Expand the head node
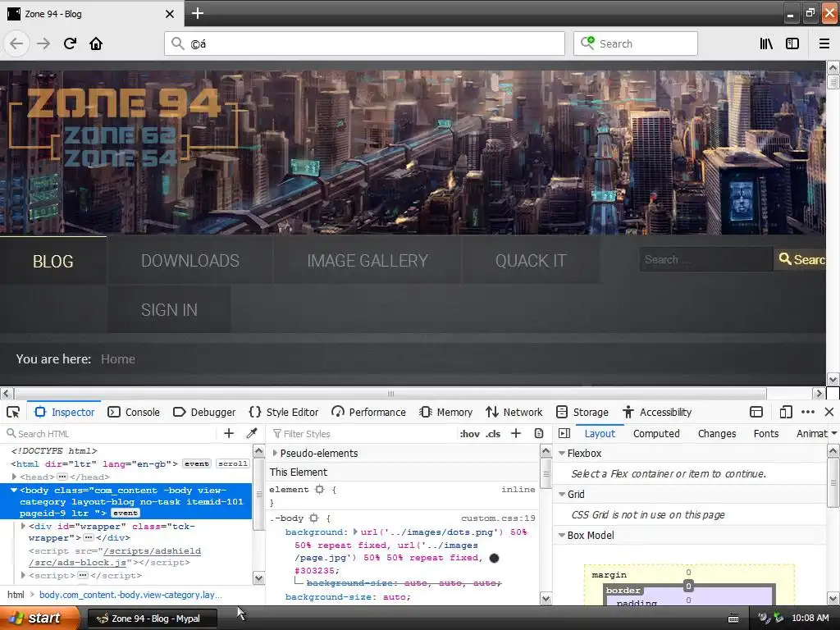Screen dimensions: 840x630 (15, 477)
